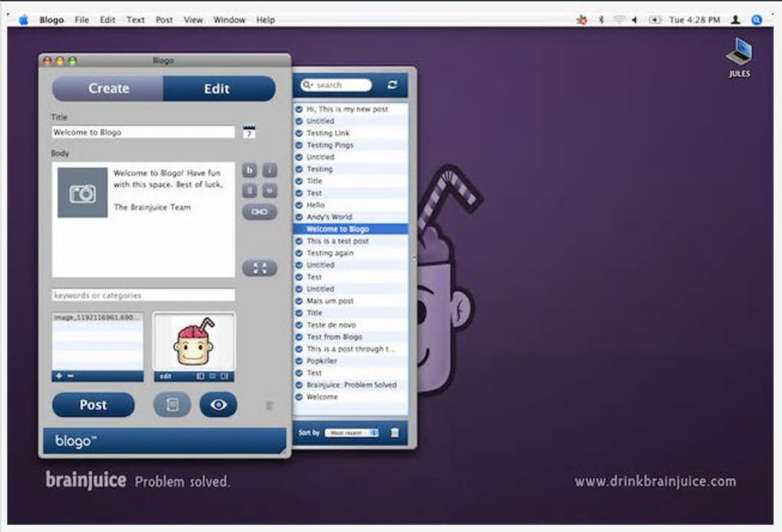Remove the image with the minus icon

click(71, 376)
